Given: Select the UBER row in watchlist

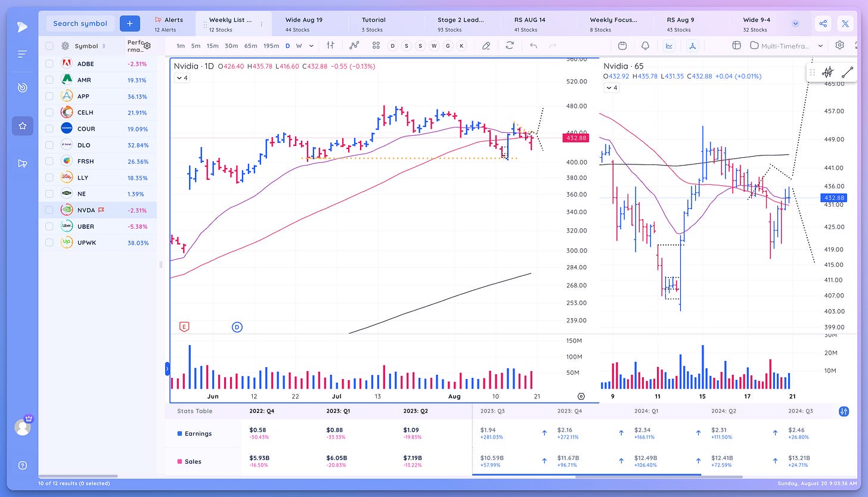Looking at the screenshot, I should point(98,226).
